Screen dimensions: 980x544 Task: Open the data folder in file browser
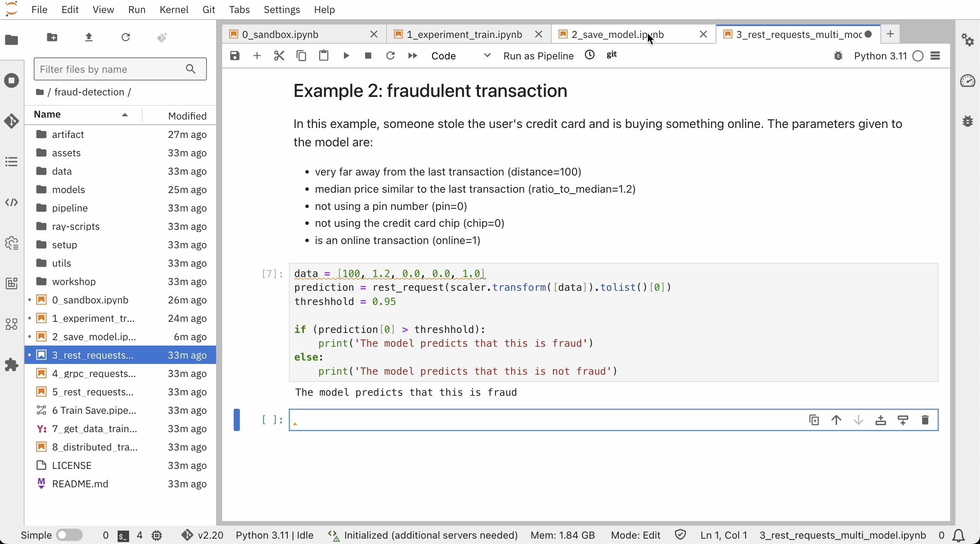62,171
